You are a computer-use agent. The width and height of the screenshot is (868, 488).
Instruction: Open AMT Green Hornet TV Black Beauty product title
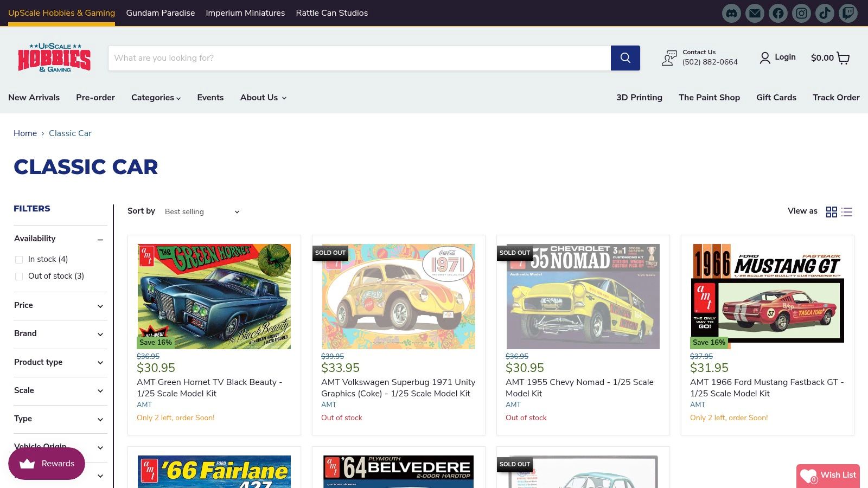(209, 388)
